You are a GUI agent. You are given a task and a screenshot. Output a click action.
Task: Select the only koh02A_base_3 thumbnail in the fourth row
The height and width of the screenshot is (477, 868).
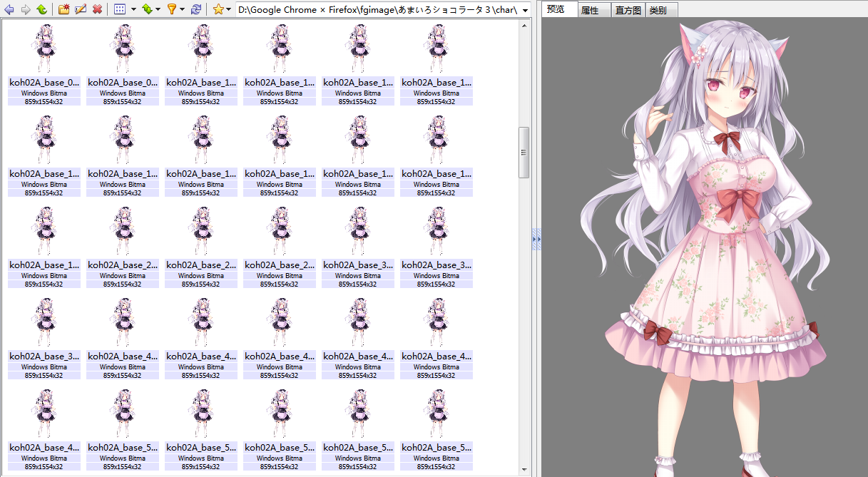coord(44,338)
